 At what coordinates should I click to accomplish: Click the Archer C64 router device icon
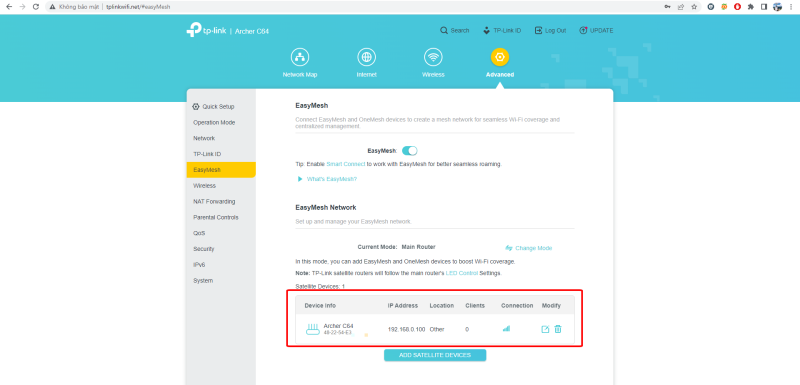[312, 329]
